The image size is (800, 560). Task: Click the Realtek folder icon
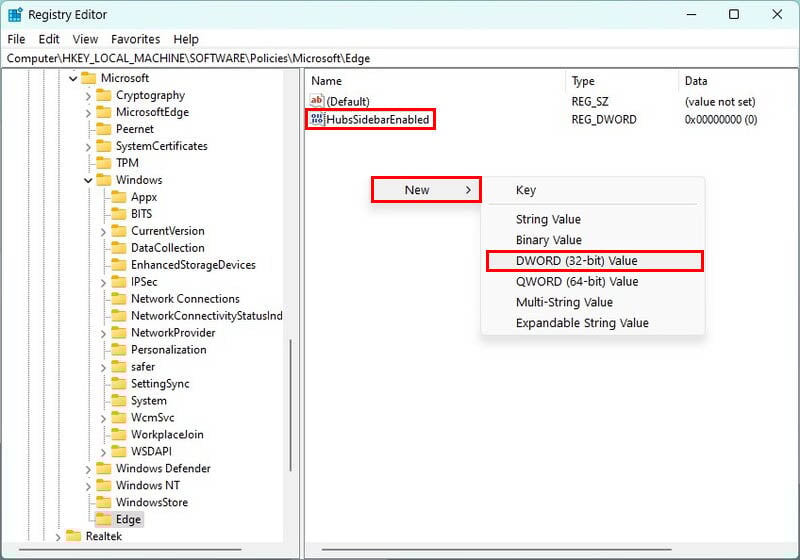tap(73, 536)
